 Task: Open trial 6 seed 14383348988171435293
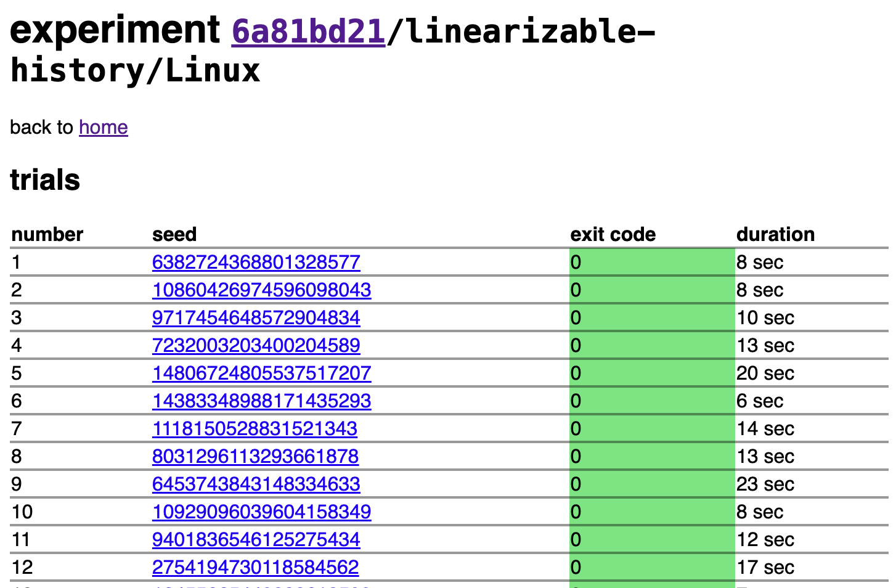261,401
